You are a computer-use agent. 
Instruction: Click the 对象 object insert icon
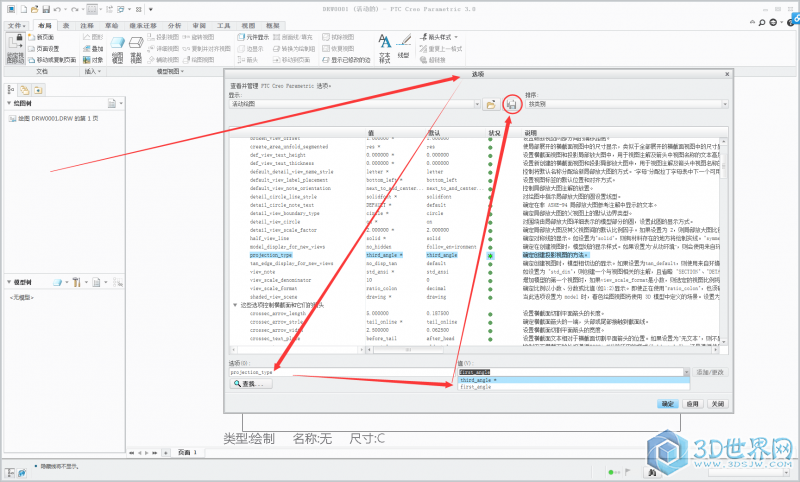point(87,60)
